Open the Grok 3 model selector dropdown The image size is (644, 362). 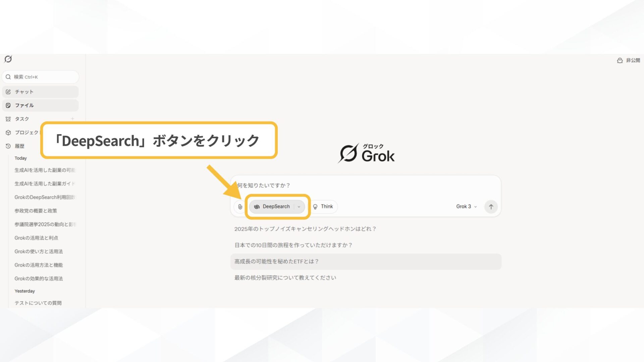466,206
